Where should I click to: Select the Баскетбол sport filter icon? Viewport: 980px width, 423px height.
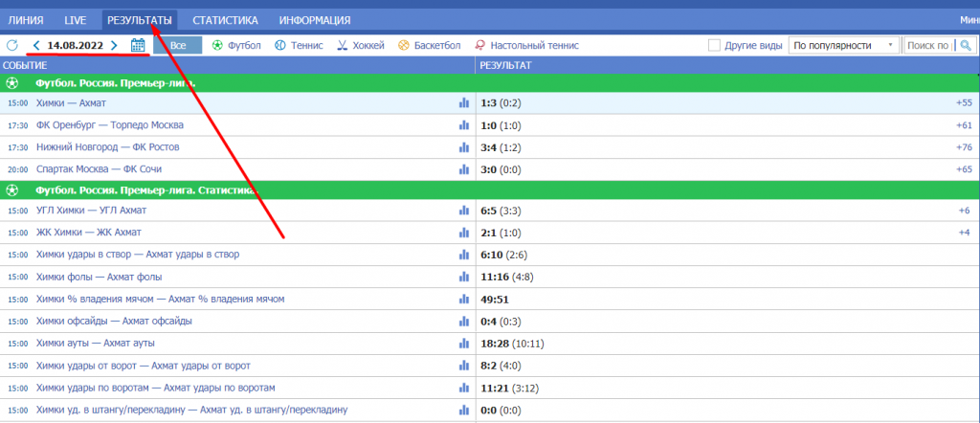point(404,45)
